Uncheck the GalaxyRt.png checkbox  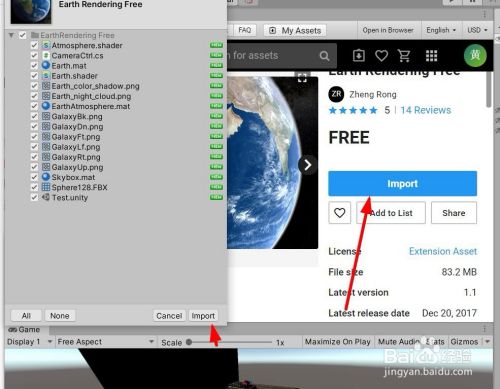(34, 157)
